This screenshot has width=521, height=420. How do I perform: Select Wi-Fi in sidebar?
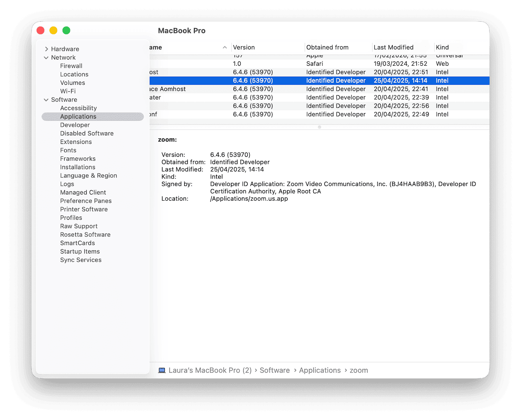tap(68, 91)
